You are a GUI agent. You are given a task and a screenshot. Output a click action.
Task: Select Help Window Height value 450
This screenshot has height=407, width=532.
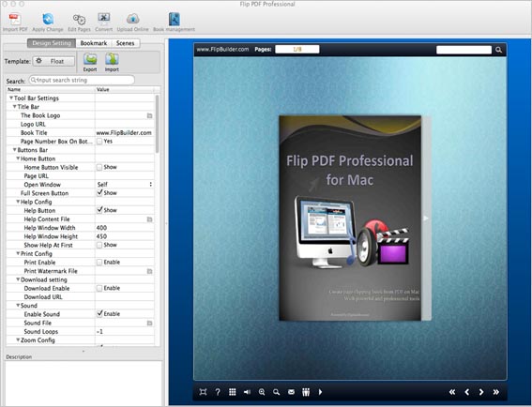[x=101, y=236]
